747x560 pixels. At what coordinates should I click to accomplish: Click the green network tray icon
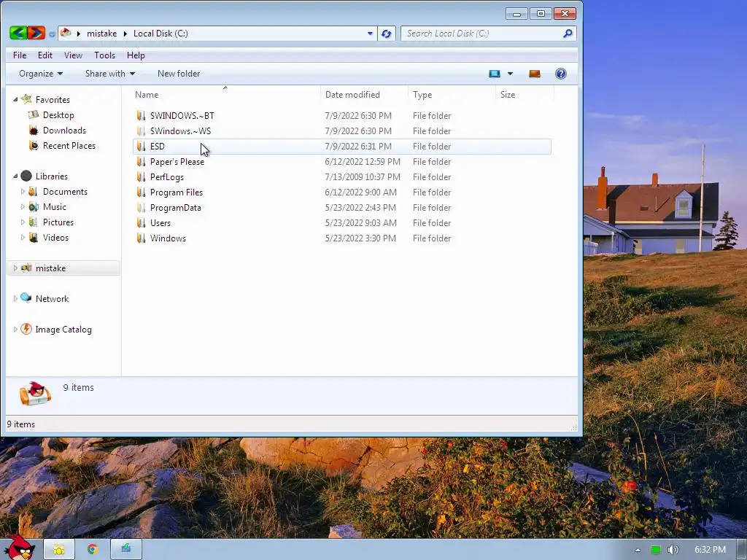click(x=656, y=550)
